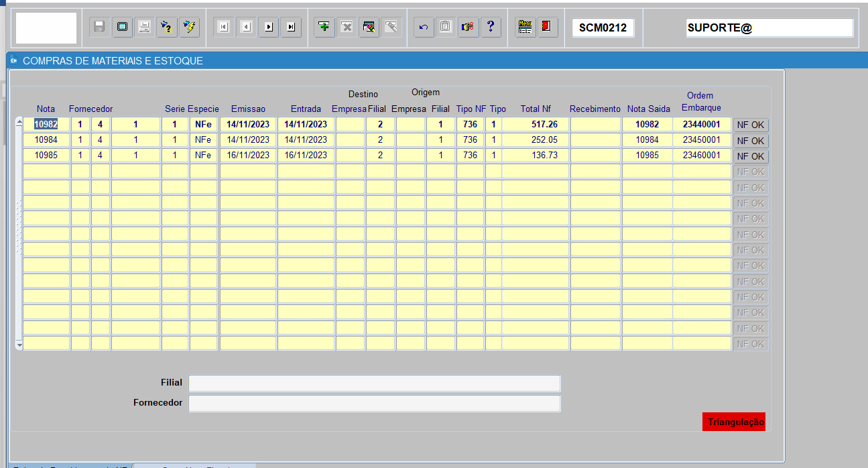Click NF OK button for nota 10982
The image size is (868, 468).
[x=751, y=125]
